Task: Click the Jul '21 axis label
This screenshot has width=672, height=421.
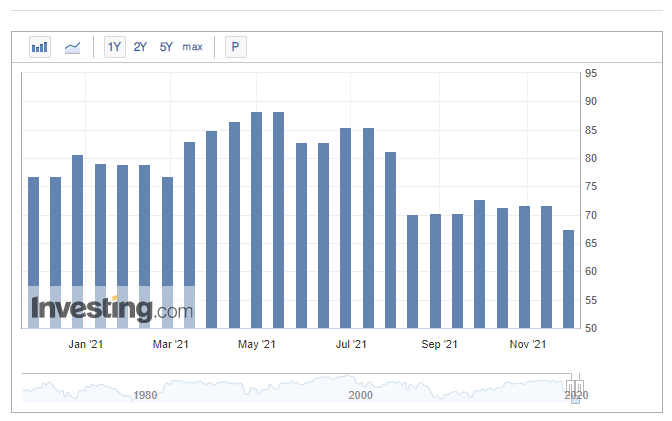Action: pyautogui.click(x=351, y=344)
